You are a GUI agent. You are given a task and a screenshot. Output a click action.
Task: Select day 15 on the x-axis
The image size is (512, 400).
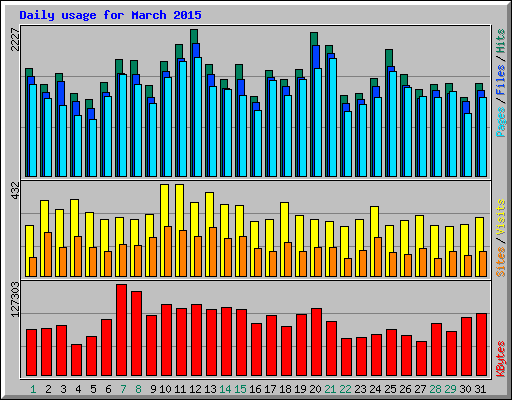click(x=240, y=389)
